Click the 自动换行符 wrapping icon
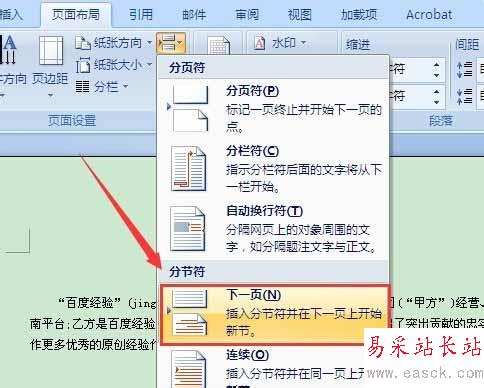This screenshot has width=484, height=388. (x=187, y=229)
